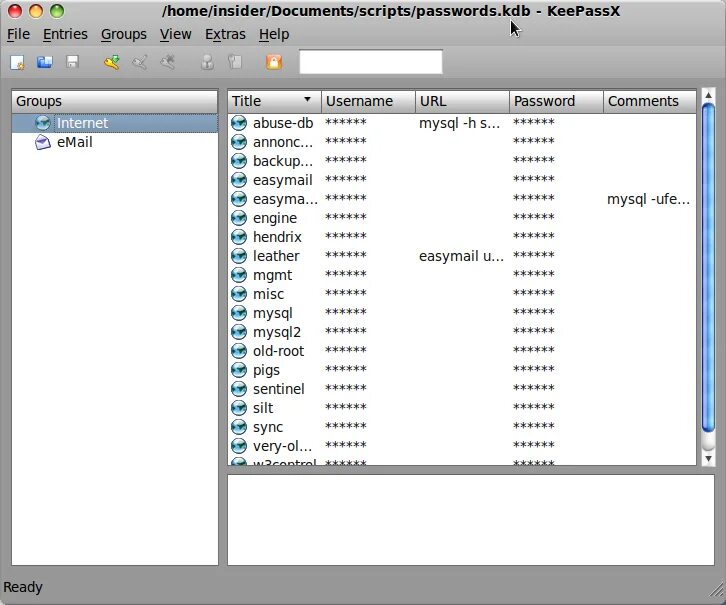Click the 'mysql -h s...' URL cell
This screenshot has width=726, height=605.
click(459, 123)
